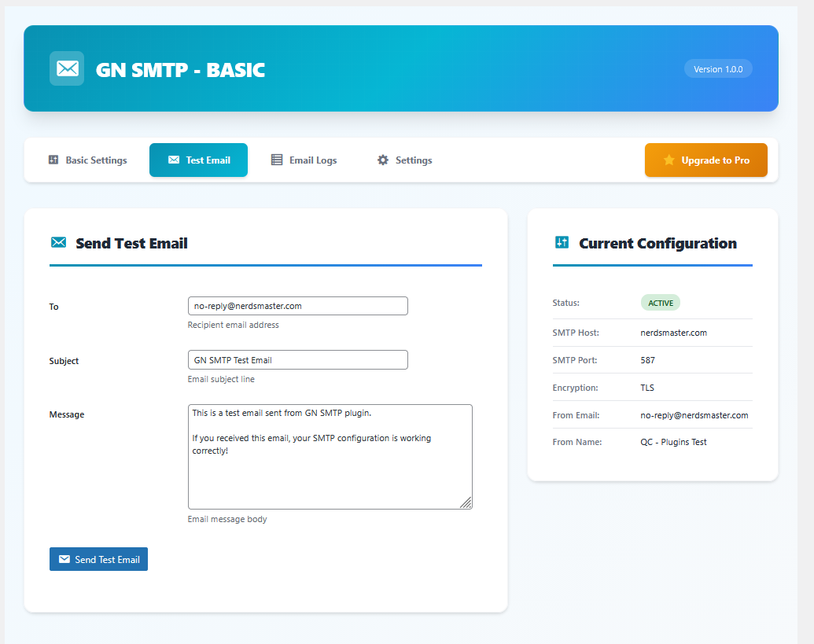
Task: Click the GN SMTP envelope logo icon
Action: (x=67, y=68)
